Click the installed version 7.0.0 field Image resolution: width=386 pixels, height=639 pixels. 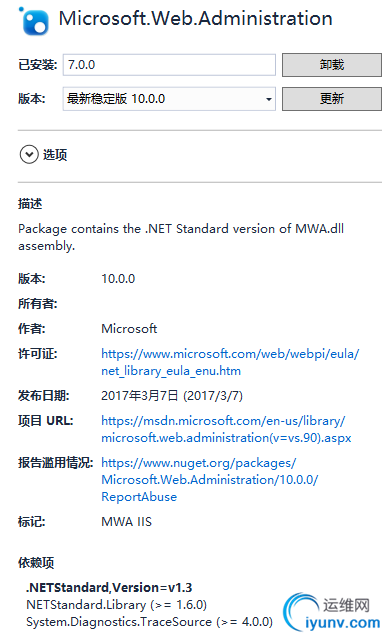pyautogui.click(x=169, y=65)
